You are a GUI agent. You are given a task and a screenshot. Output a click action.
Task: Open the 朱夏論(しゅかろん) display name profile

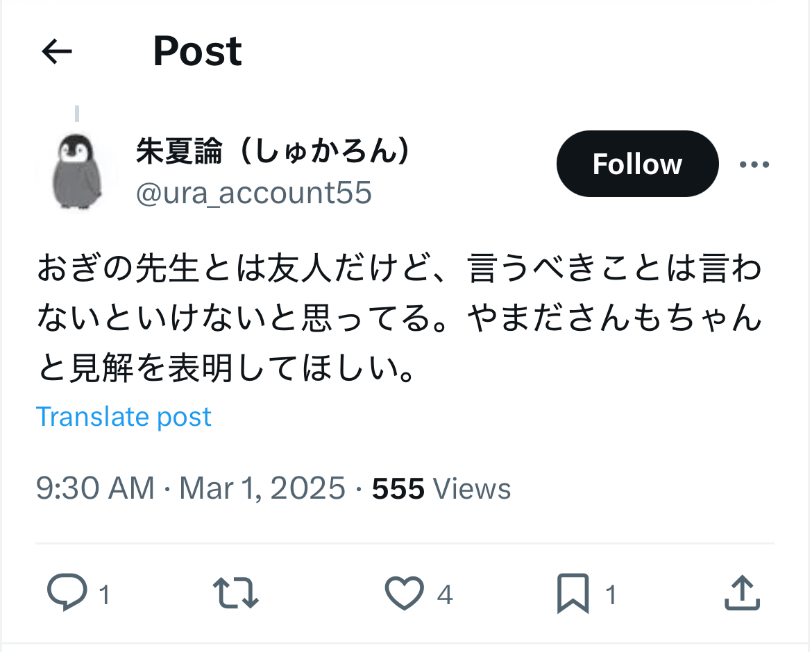coord(274,151)
